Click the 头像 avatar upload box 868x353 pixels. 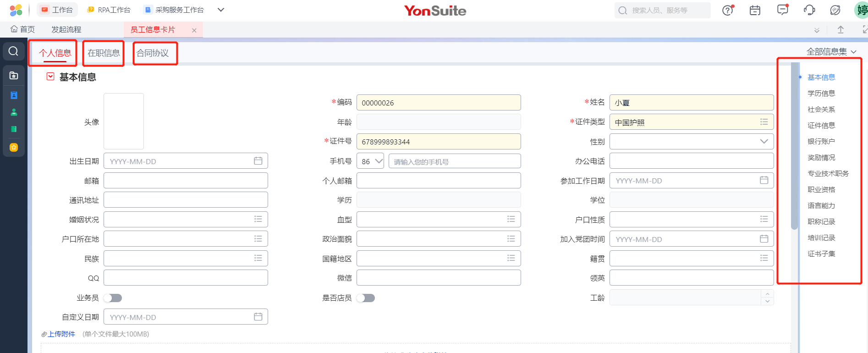[x=124, y=121]
